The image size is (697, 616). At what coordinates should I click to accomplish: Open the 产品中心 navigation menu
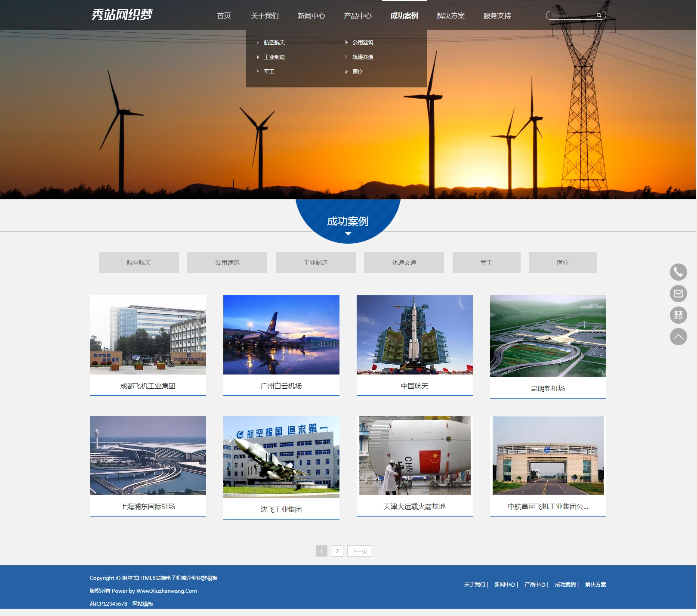358,16
